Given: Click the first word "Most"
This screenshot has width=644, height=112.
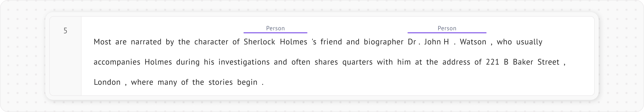Looking at the screenshot, I should [102, 42].
